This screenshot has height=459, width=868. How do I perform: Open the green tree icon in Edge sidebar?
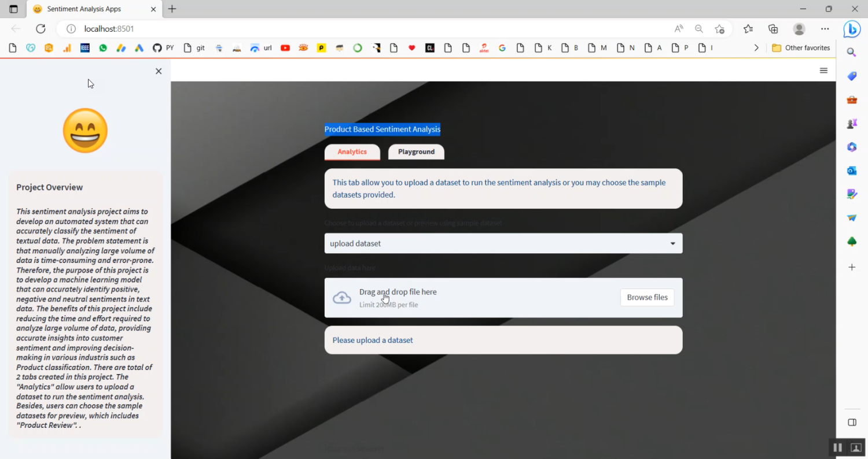click(x=852, y=242)
